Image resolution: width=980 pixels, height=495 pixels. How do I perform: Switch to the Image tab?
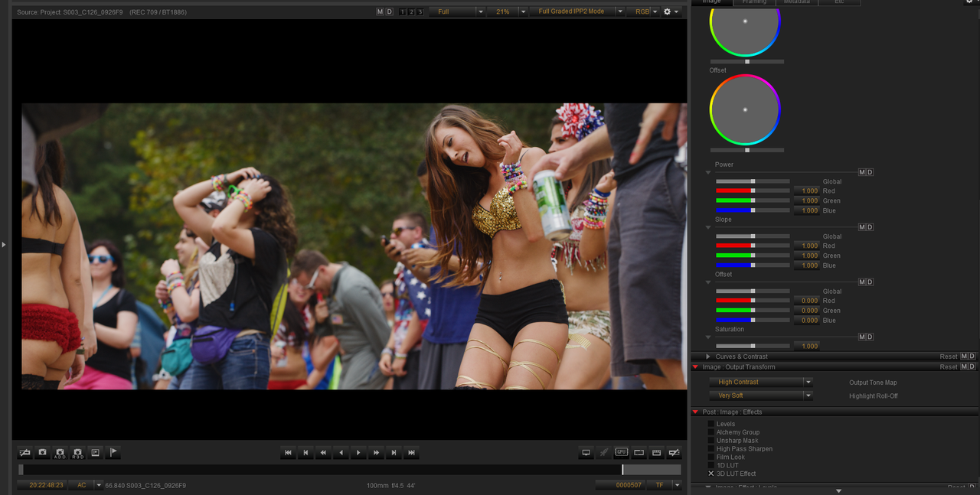[712, 2]
